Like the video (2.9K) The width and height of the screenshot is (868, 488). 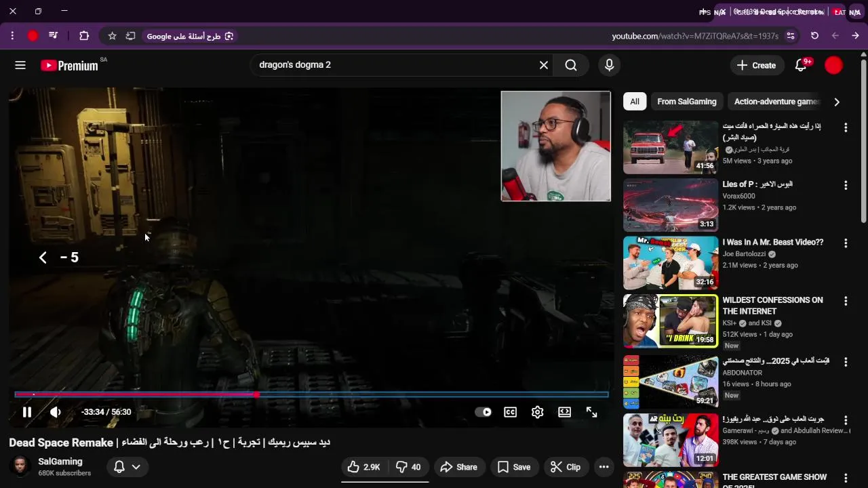(x=363, y=467)
